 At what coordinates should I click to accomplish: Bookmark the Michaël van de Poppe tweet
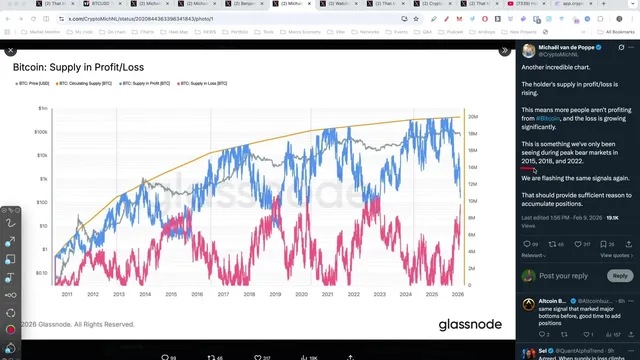[x=603, y=244]
